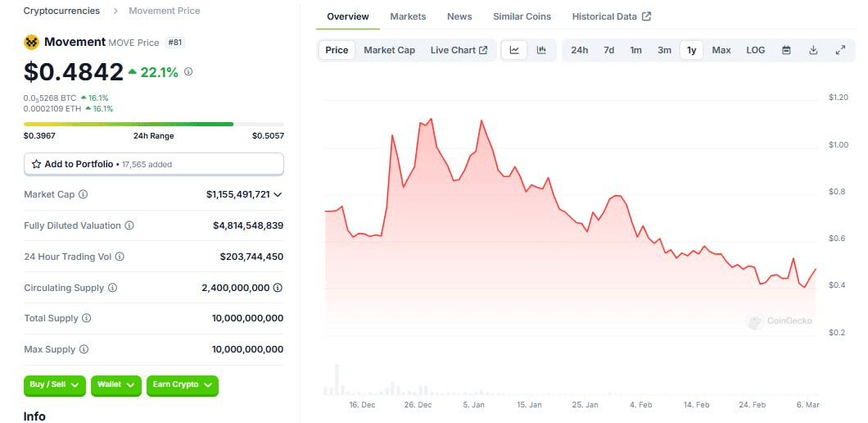Show Fully Diluted Valuation info icon
Image resolution: width=868 pixels, height=423 pixels.
[129, 225]
